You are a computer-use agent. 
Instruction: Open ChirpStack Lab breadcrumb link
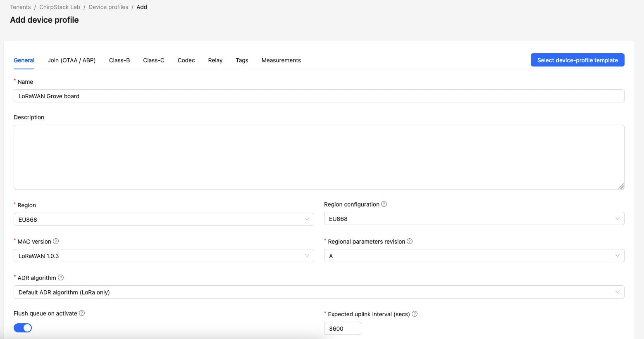[x=60, y=7]
